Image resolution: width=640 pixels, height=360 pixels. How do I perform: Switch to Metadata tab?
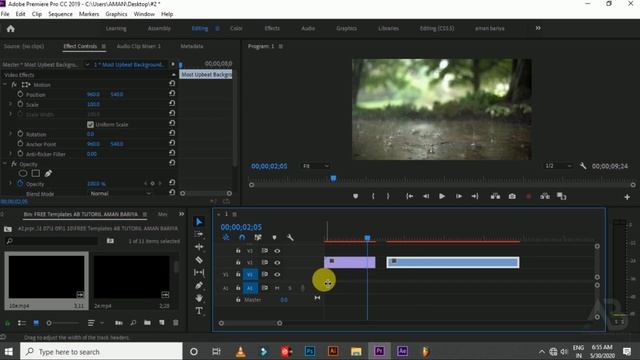click(192, 46)
